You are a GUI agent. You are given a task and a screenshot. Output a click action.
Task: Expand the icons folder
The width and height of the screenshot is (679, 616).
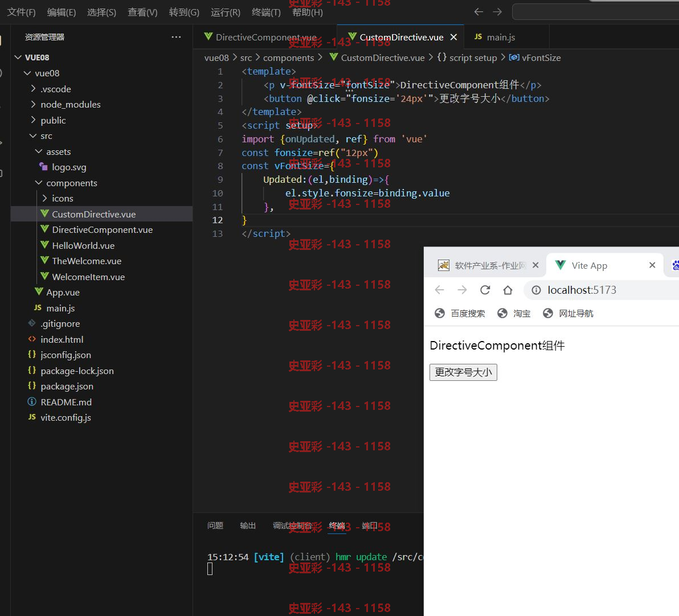(44, 198)
